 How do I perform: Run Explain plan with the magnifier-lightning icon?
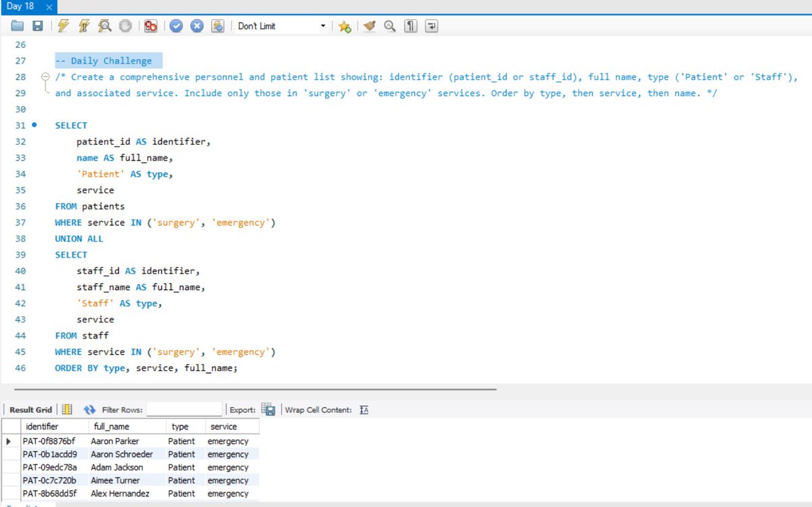(104, 26)
